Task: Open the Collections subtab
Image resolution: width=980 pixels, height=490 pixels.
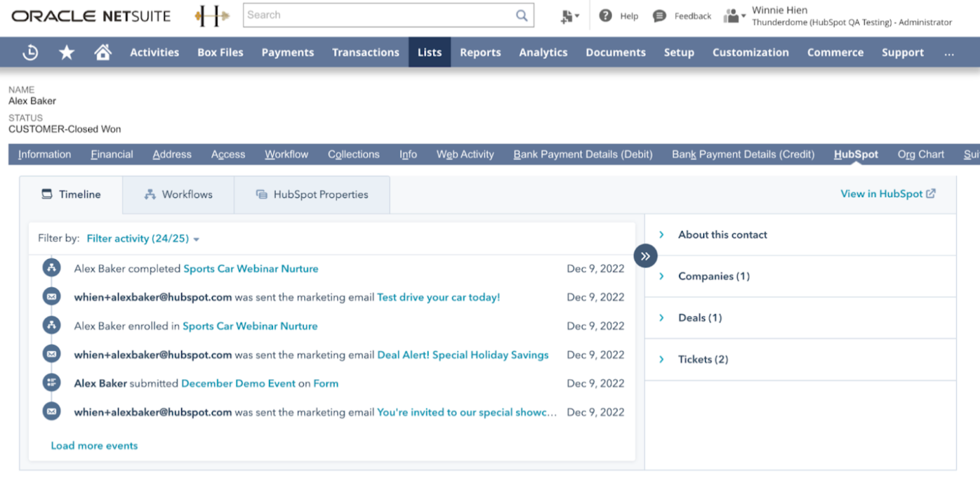Action: [x=353, y=154]
